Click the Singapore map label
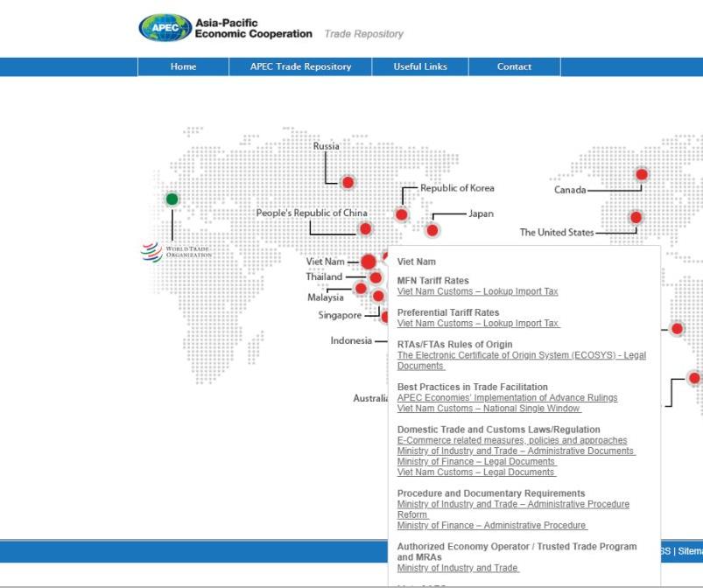 340,316
